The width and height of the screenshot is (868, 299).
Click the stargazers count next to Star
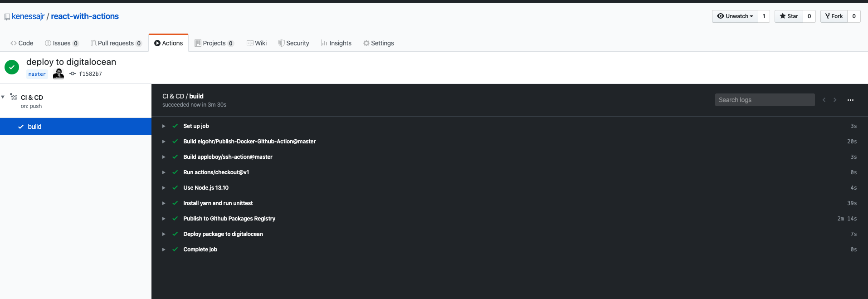coord(809,16)
